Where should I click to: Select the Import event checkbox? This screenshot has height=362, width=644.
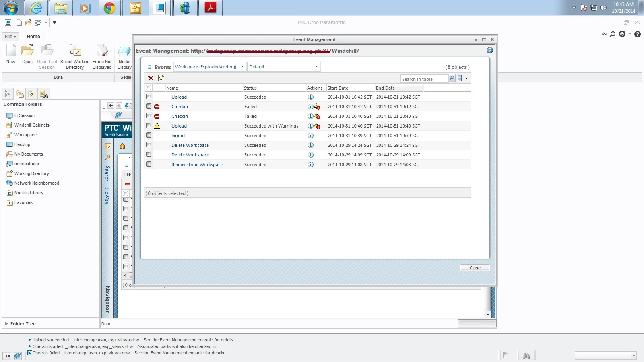click(x=149, y=135)
